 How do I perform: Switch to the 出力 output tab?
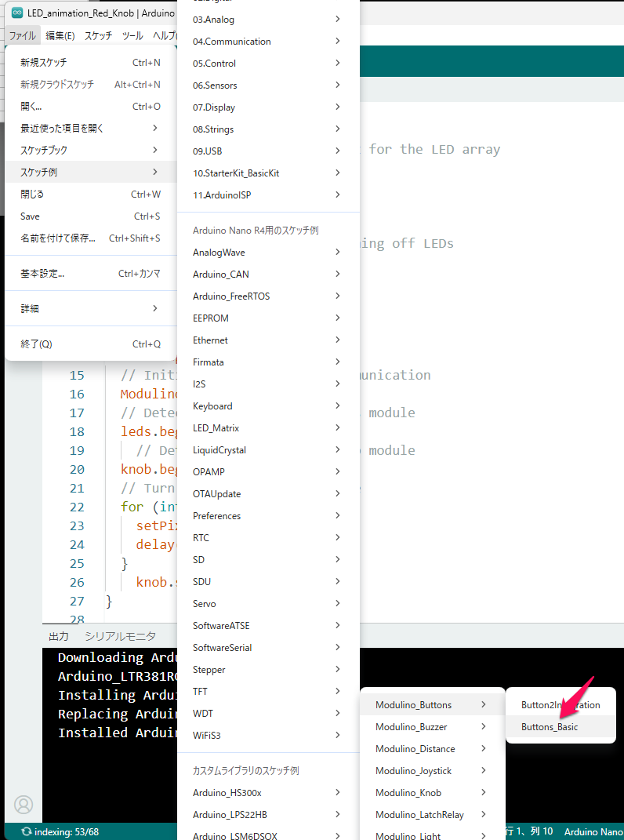tap(59, 636)
